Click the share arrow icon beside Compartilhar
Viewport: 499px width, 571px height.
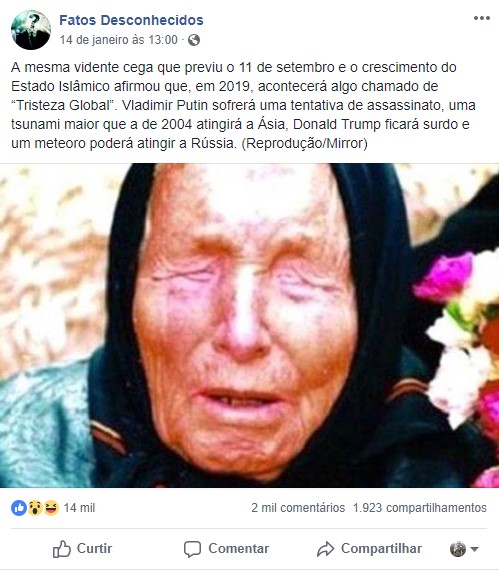pos(325,549)
